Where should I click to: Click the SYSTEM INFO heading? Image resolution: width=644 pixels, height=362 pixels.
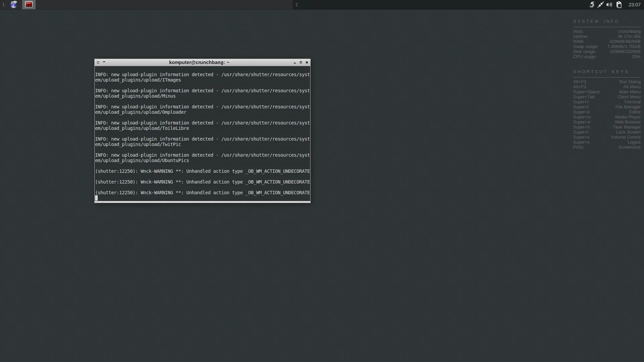click(x=596, y=21)
